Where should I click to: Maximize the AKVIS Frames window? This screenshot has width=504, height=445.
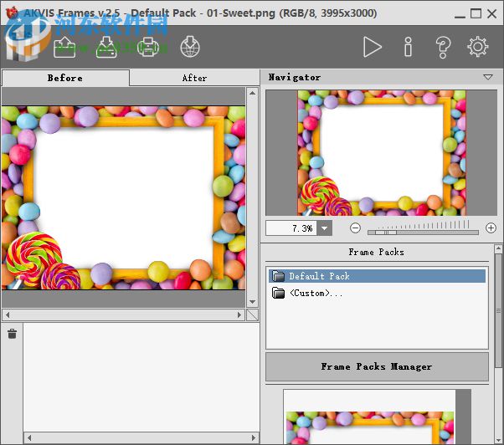pyautogui.click(x=476, y=14)
